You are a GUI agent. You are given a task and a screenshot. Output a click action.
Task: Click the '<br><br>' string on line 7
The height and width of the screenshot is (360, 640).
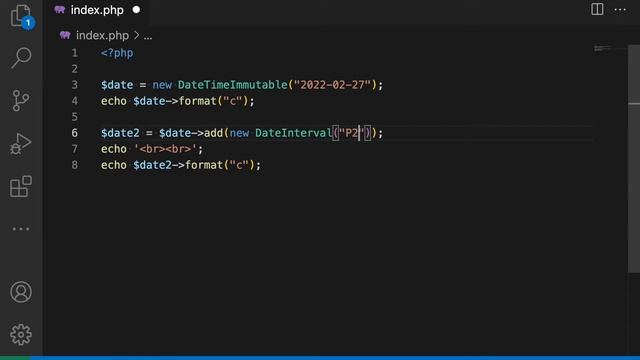[x=165, y=149]
